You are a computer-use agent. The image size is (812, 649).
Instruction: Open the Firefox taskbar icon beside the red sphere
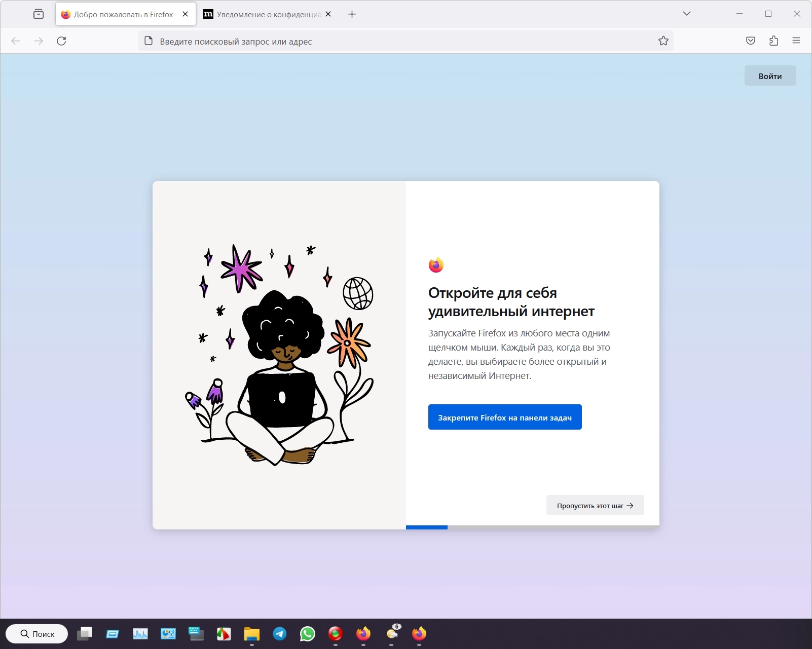click(x=363, y=634)
